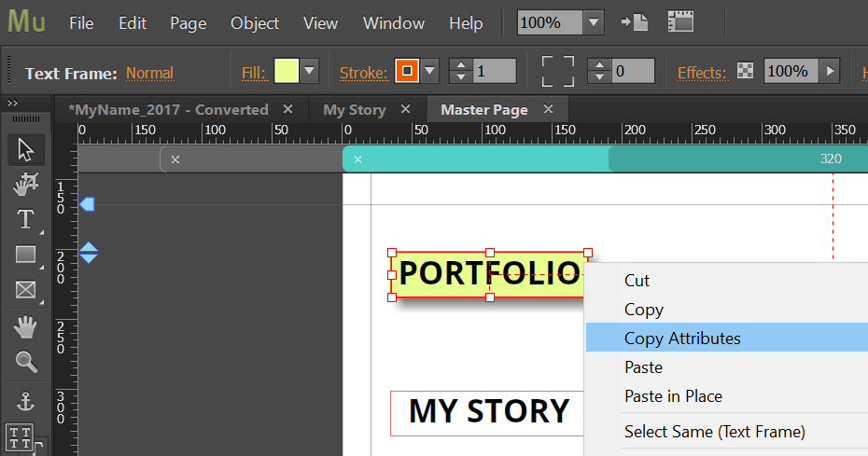Select the Selection arrow tool
The image size is (868, 456).
[x=25, y=149]
